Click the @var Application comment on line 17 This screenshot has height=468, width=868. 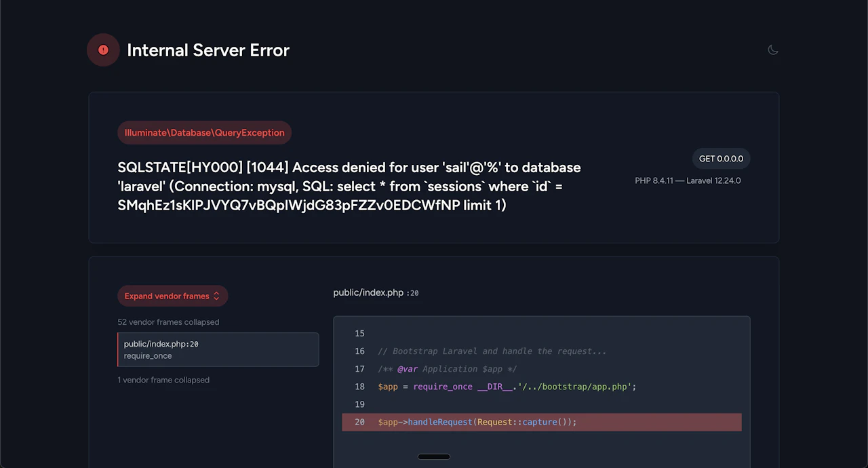pos(447,369)
